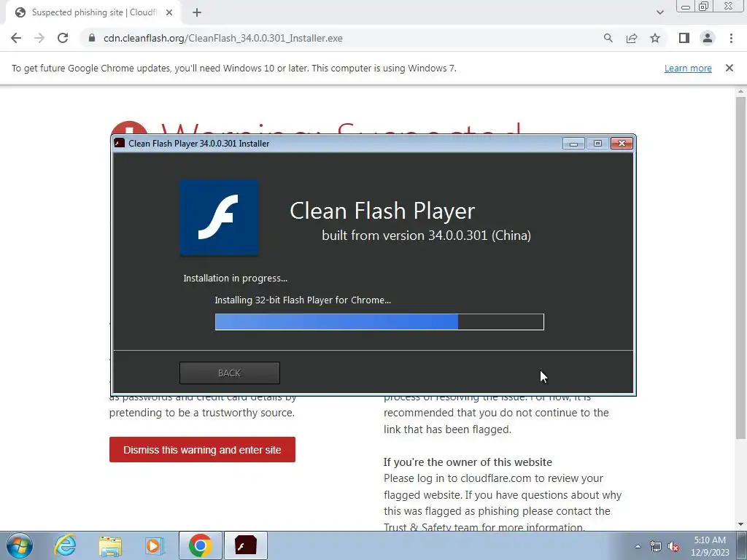This screenshot has width=747, height=560.
Task: Select the Flash installer taskbar button
Action: [245, 545]
